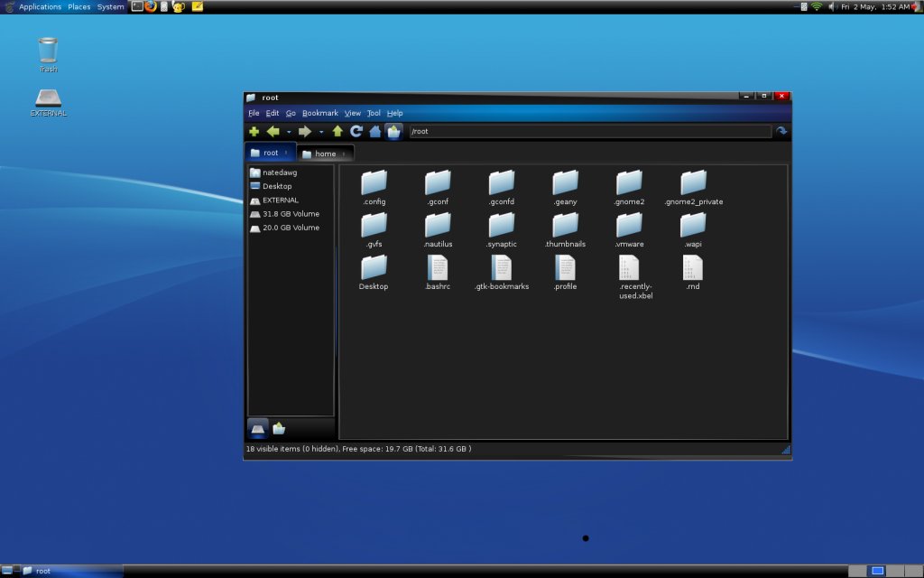This screenshot has height=578, width=924.
Task: Switch to the home tab
Action: (x=325, y=154)
